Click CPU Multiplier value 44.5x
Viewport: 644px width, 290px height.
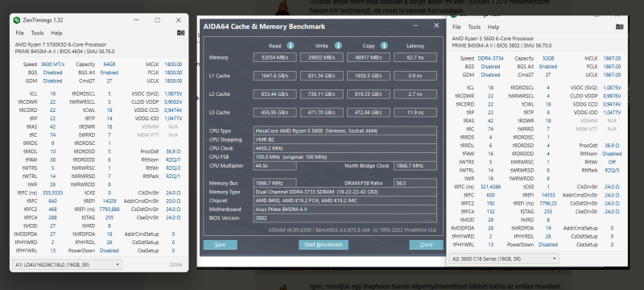[x=275, y=166]
